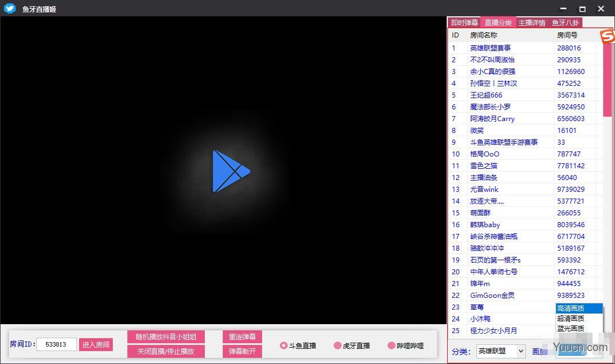Select the 哔哩哔哩 radio button

tap(391, 345)
